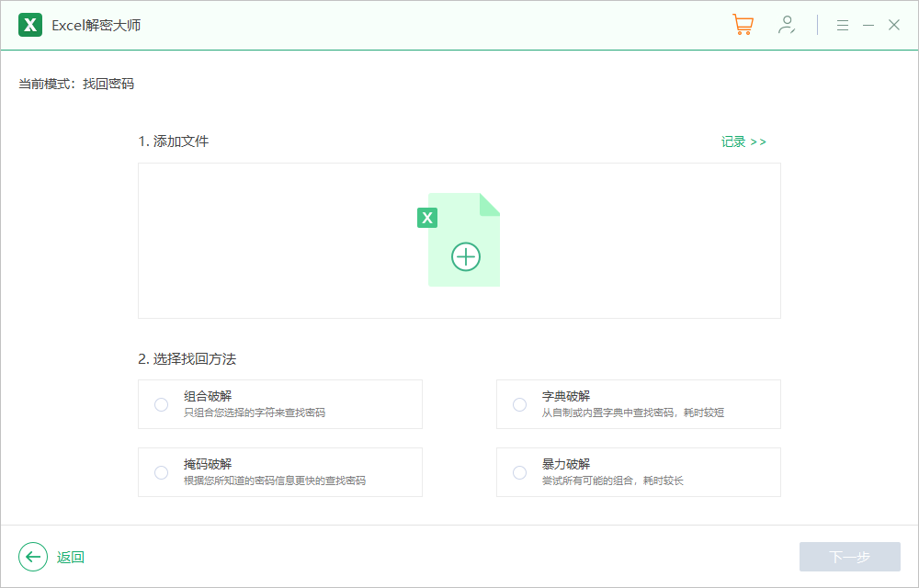Click the Excel解密大师 title text
This screenshot has height=588, width=919.
pyautogui.click(x=96, y=25)
